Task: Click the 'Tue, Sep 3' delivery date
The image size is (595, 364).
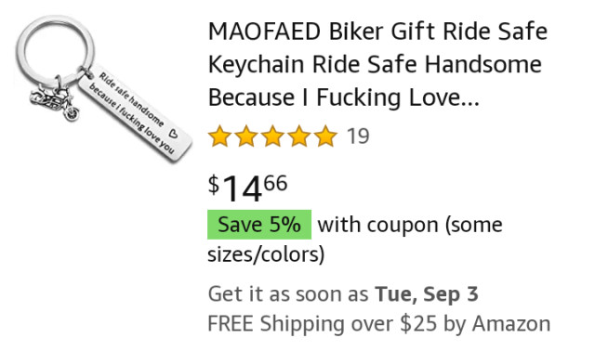Action: (427, 294)
